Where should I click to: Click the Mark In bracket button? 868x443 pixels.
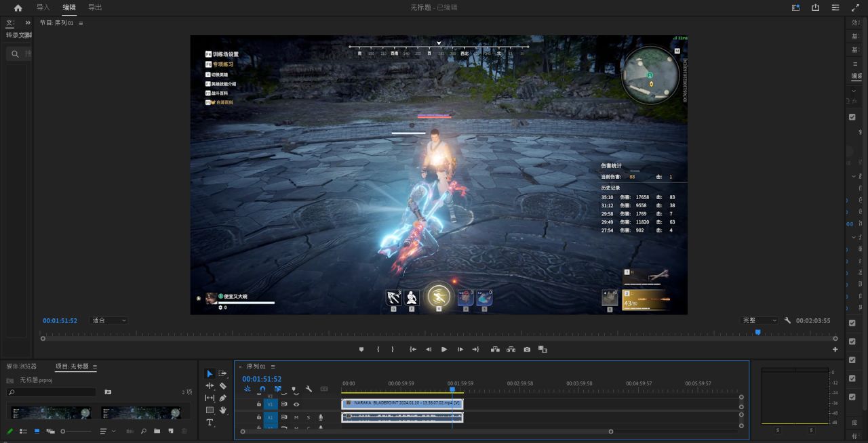[x=378, y=350]
